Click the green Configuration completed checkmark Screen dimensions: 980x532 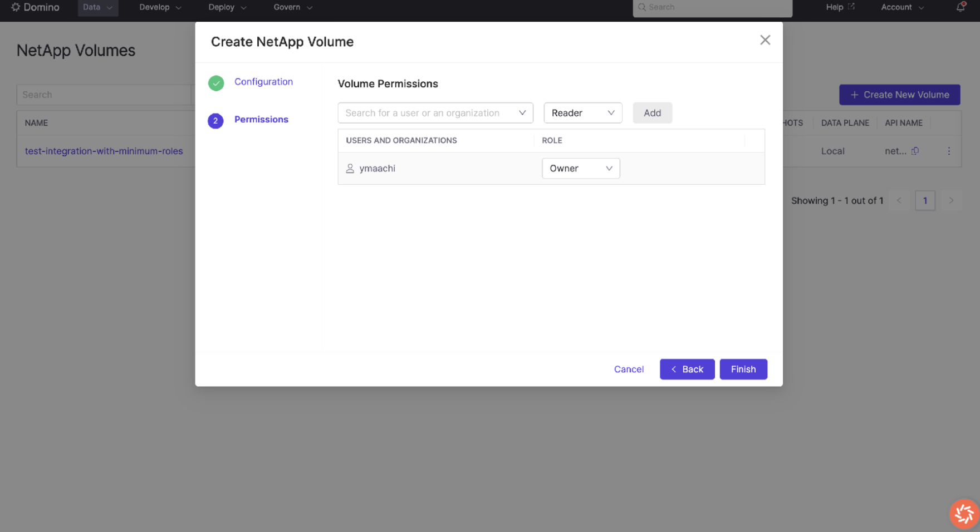click(x=216, y=83)
